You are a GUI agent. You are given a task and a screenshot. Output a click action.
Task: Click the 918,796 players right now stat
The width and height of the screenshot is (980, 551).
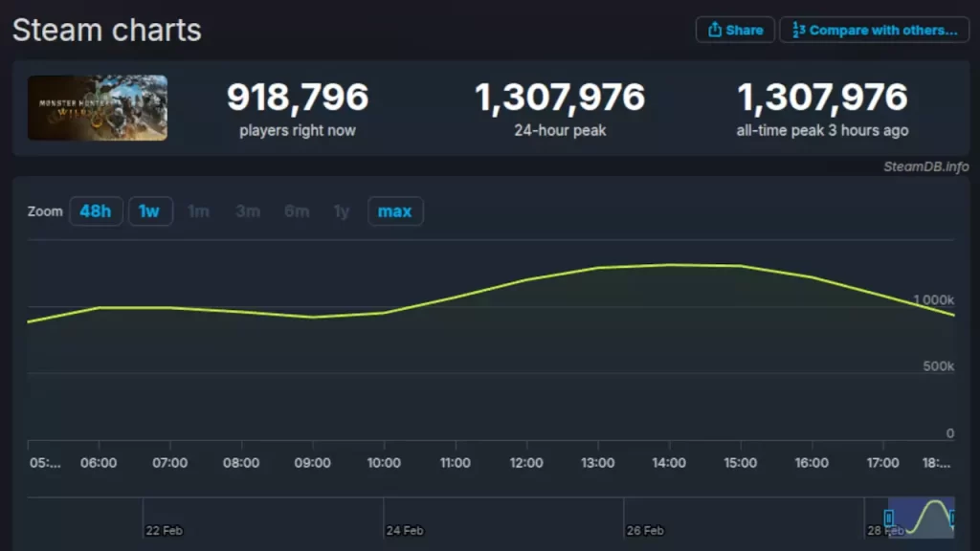297,108
